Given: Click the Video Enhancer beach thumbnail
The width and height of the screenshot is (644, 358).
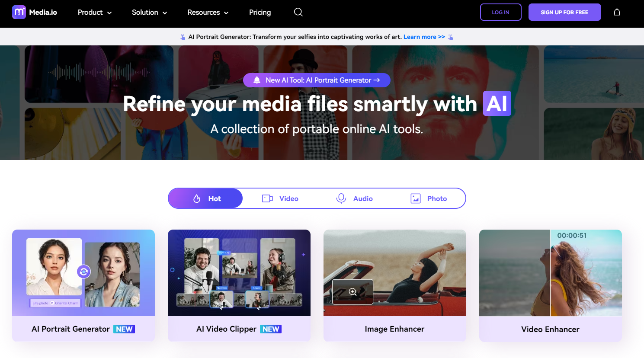Looking at the screenshot, I should click(551, 273).
